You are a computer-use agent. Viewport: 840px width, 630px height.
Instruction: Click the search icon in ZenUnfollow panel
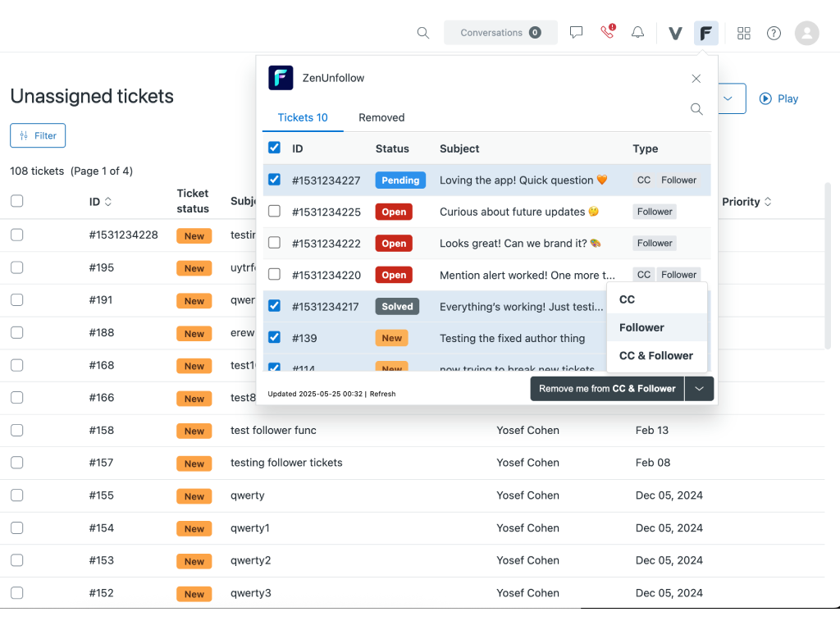click(696, 109)
